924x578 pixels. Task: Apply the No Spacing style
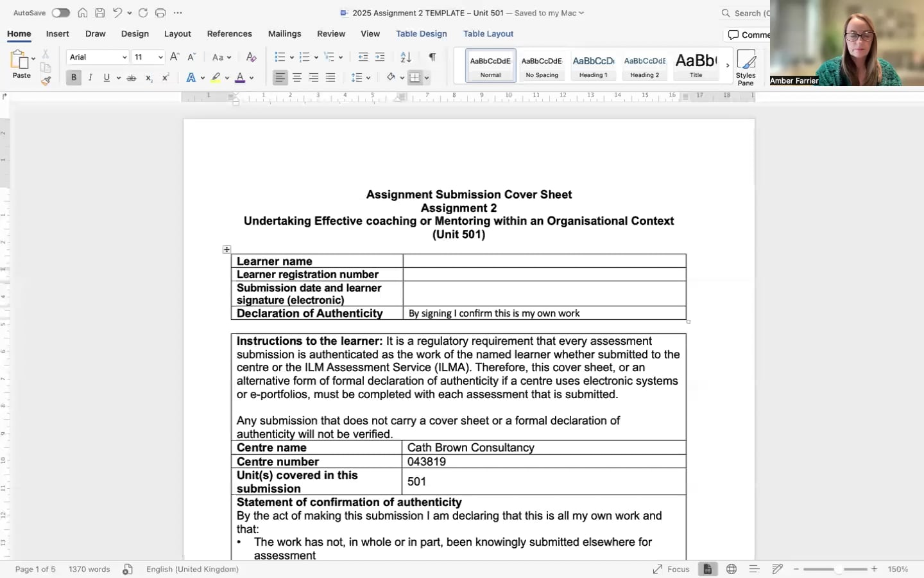click(x=542, y=66)
